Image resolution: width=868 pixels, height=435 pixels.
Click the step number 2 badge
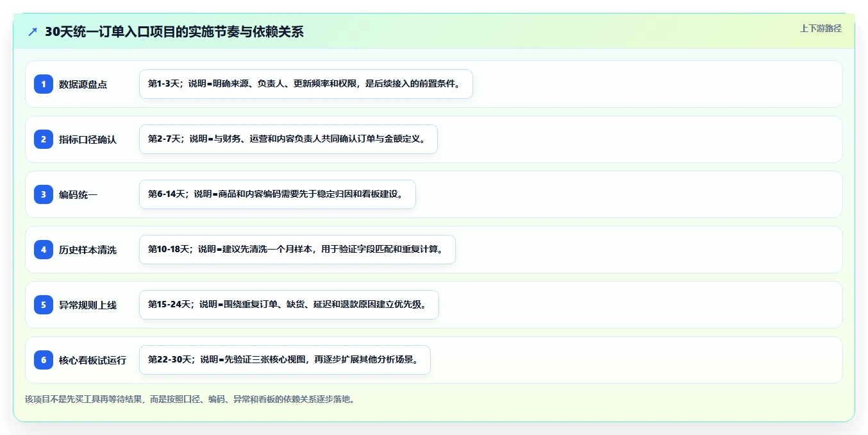[x=44, y=139]
